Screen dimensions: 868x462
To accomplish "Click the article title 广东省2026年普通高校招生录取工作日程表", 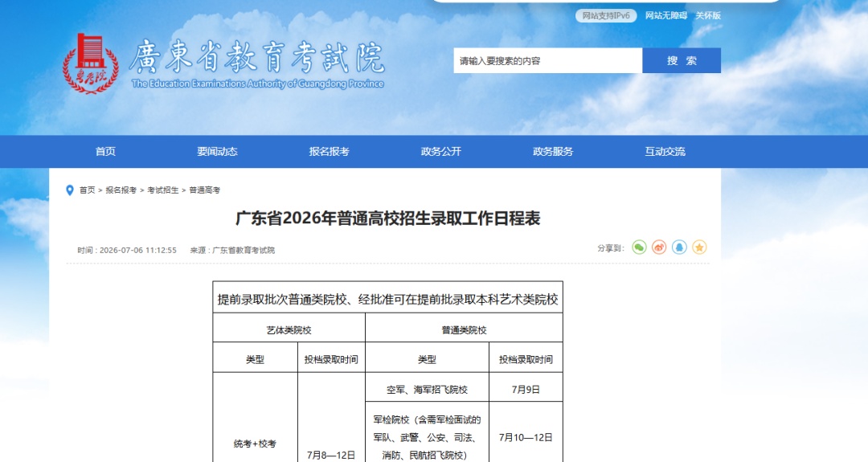I will pos(387,218).
